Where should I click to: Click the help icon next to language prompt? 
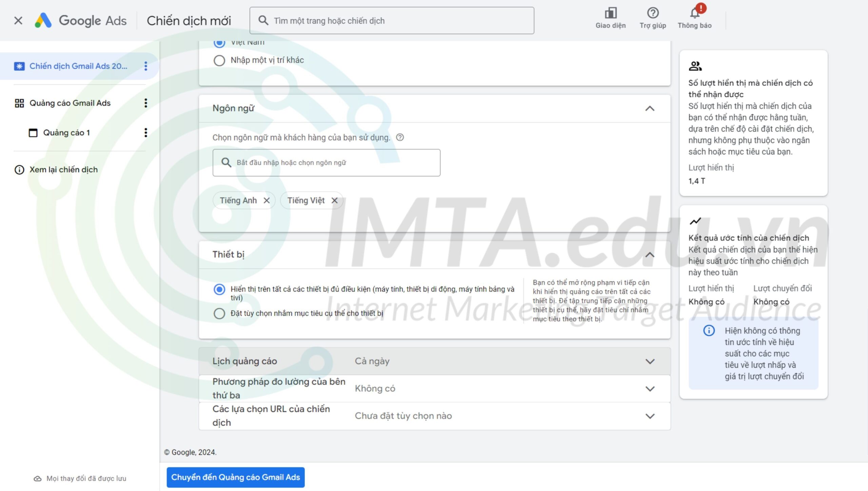[400, 137]
